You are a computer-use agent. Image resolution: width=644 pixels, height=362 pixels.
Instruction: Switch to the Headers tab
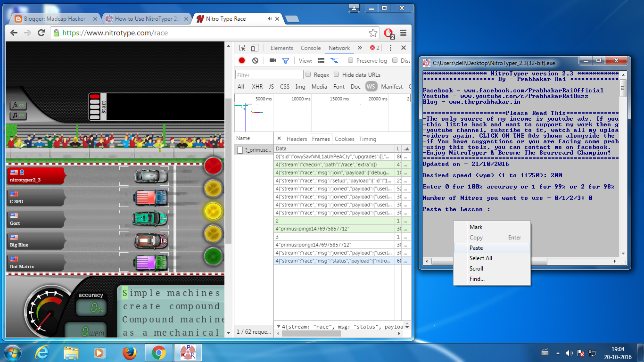[x=297, y=139]
